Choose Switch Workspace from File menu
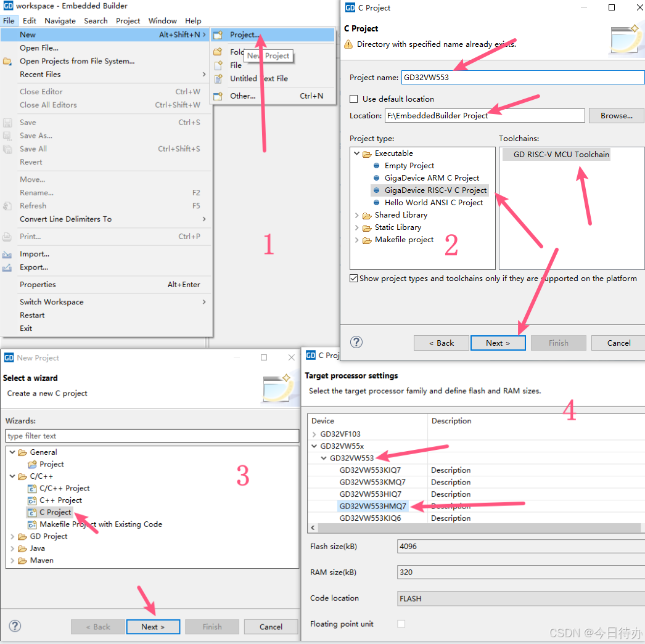Viewport: 645px width, 644px height. 51,302
